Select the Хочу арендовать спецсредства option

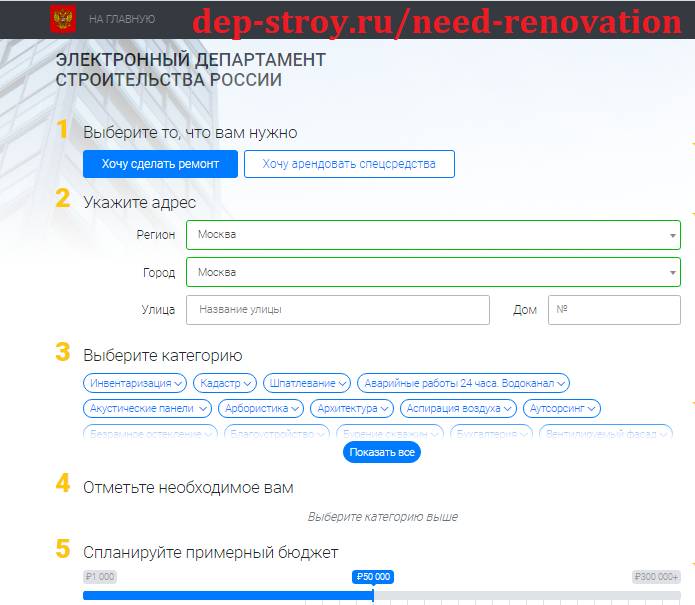click(349, 164)
